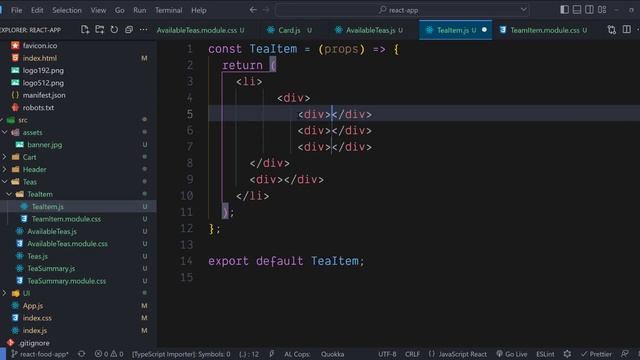Expand the Header folder
The image size is (640, 360).
click(x=34, y=169)
